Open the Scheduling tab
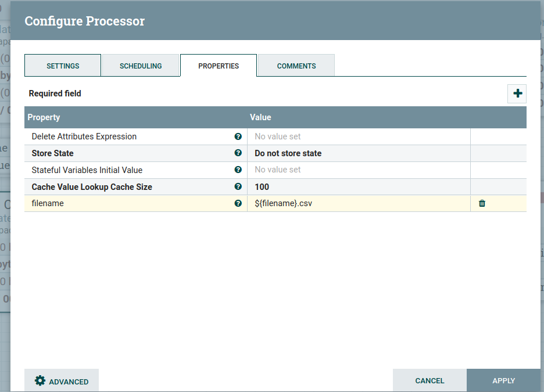 point(141,66)
